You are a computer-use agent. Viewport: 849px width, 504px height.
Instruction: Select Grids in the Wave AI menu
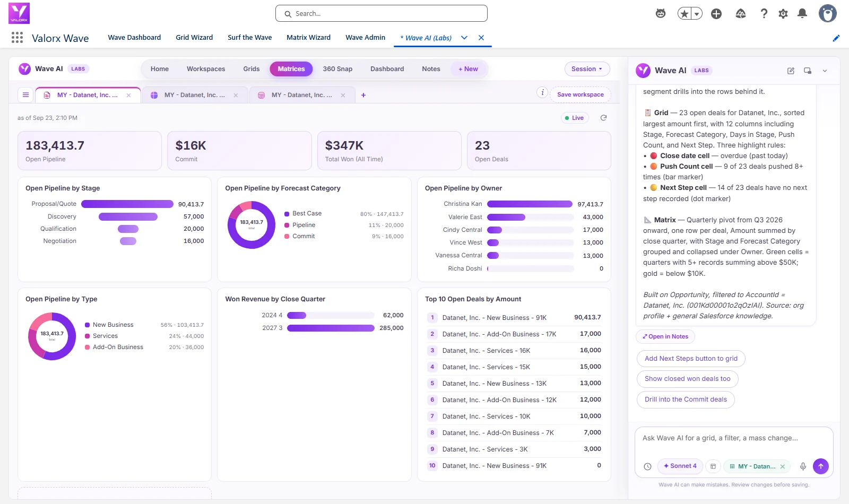coord(252,69)
